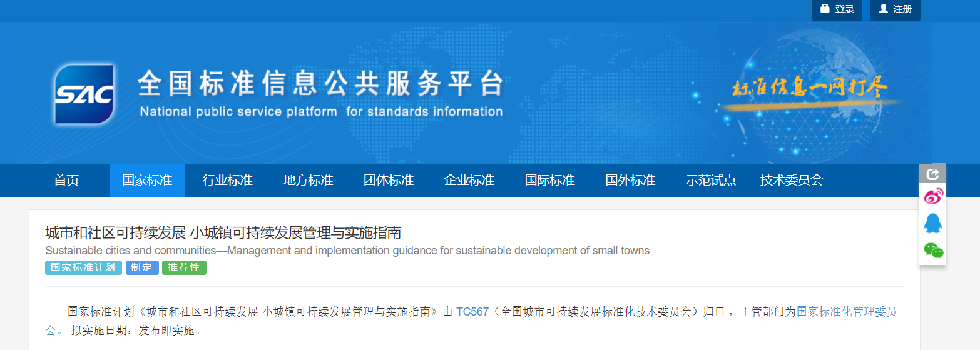
Task: Click the 国家标准计划 tag label
Action: [x=83, y=267]
